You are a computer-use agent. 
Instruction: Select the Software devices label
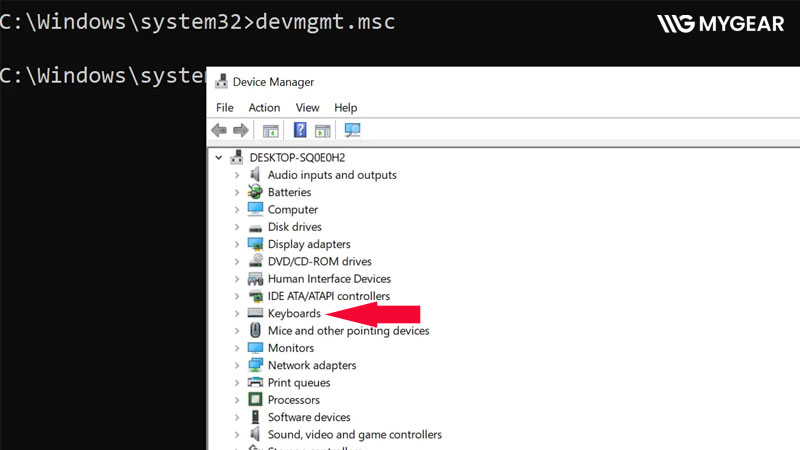pos(309,417)
